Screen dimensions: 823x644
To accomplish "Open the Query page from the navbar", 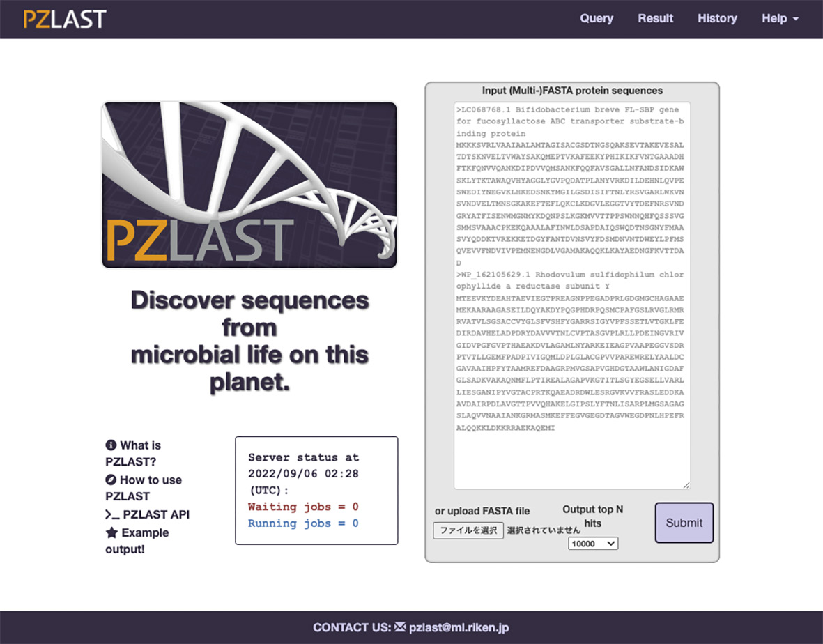I will [x=597, y=19].
